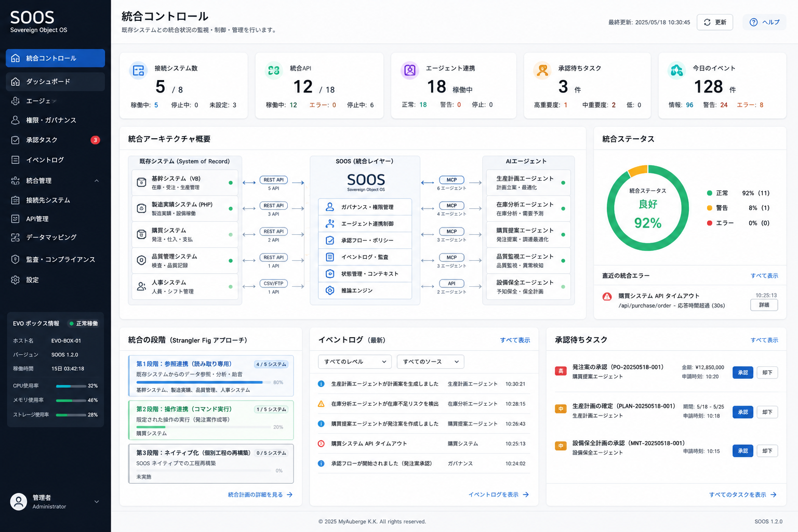Click the 接続システム数 card icon

[x=138, y=70]
